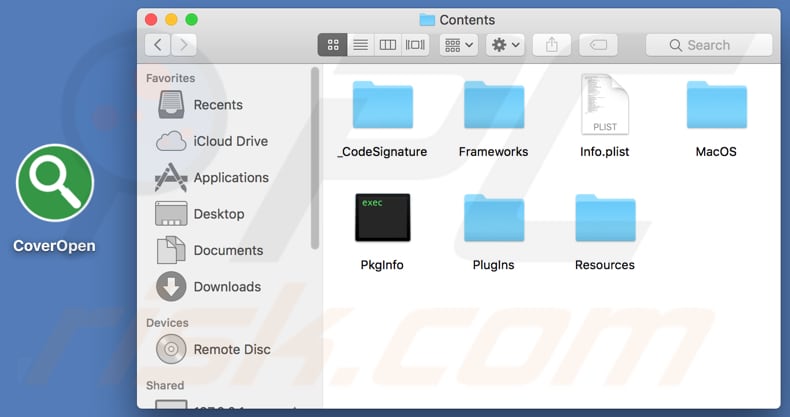Screen dimensions: 790x417
Task: Click the Edit Tags toolbar button
Action: pos(598,45)
